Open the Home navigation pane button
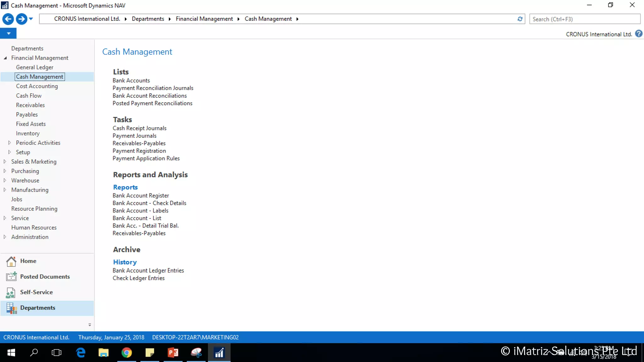Image resolution: width=644 pixels, height=362 pixels. [28, 261]
